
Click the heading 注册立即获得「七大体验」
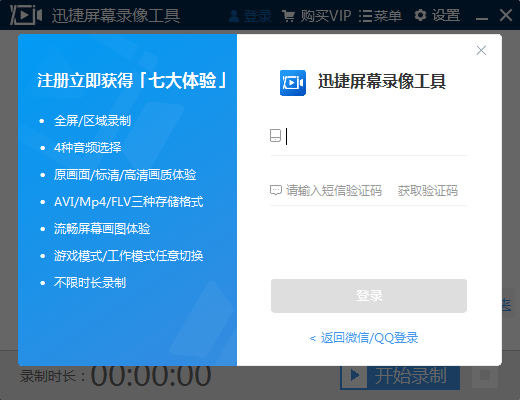pyautogui.click(x=133, y=81)
